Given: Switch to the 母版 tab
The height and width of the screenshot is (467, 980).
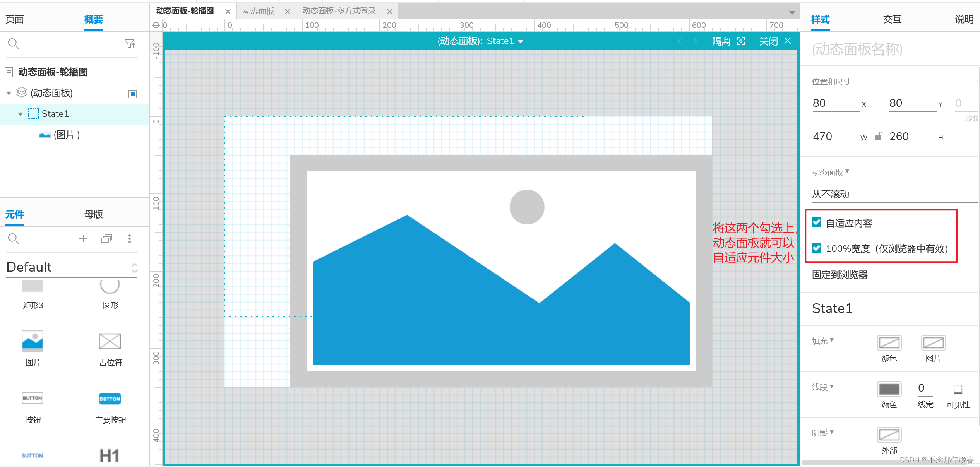Looking at the screenshot, I should click(93, 214).
